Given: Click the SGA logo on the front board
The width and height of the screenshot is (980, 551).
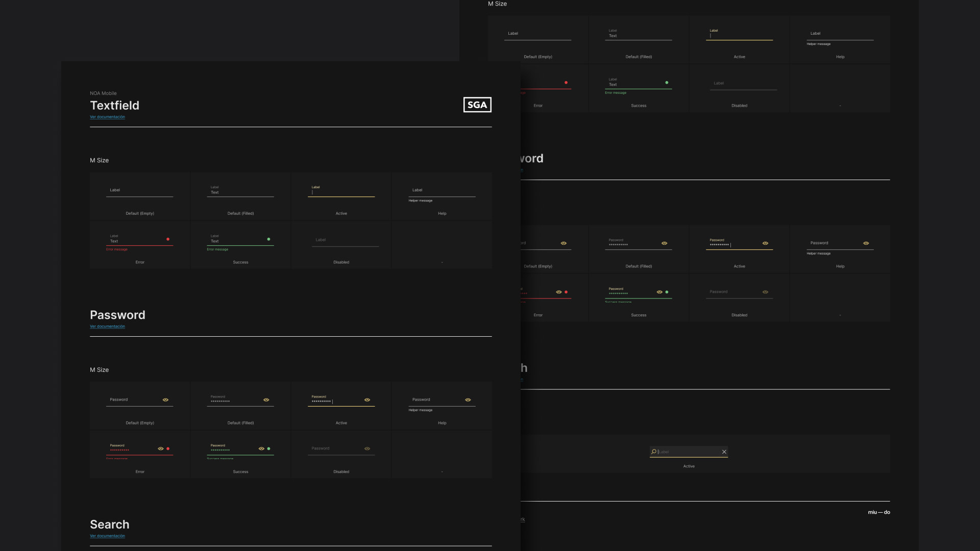Looking at the screenshot, I should point(477,105).
